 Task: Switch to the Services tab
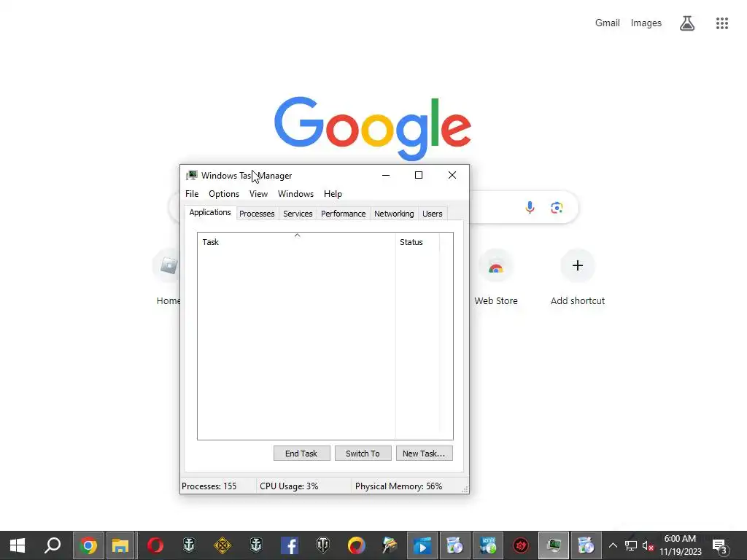click(x=298, y=214)
